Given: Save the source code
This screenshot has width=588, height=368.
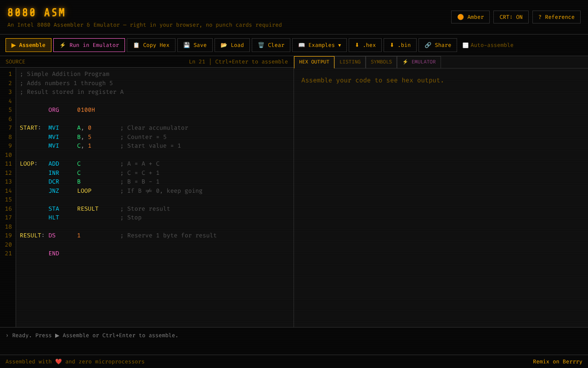Looking at the screenshot, I should (195, 45).
